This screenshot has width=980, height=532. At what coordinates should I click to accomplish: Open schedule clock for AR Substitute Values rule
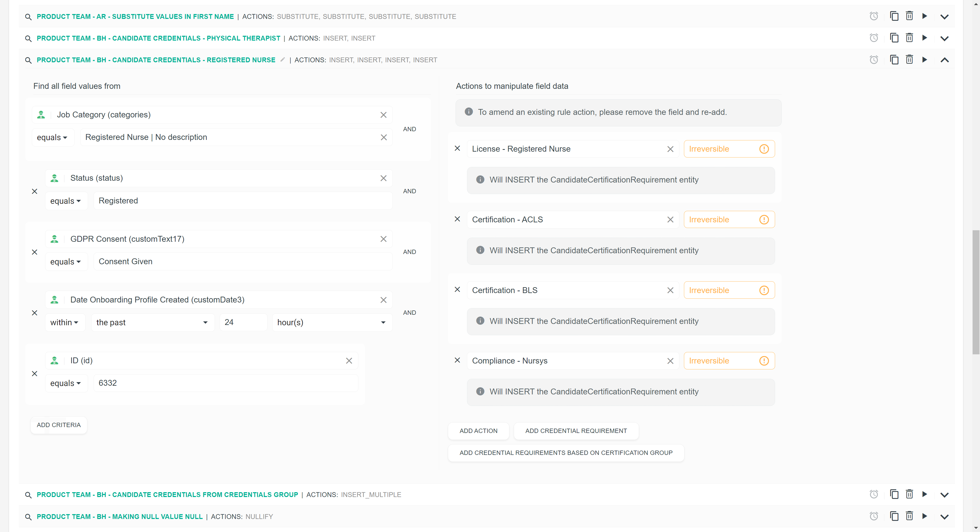coord(874,16)
